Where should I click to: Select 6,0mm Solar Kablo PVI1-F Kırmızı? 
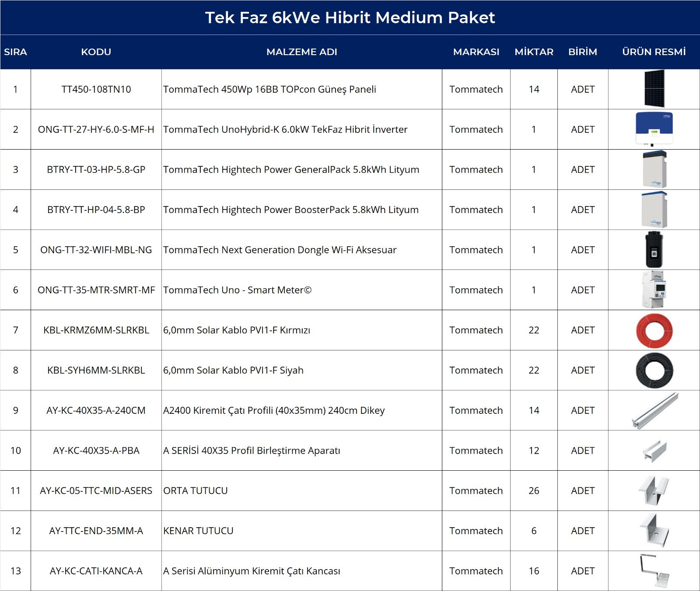point(237,330)
